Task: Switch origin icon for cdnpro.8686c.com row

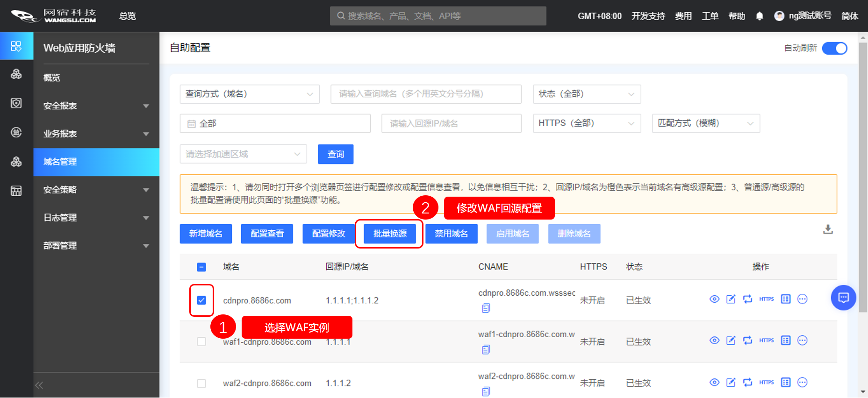Action: pos(748,299)
